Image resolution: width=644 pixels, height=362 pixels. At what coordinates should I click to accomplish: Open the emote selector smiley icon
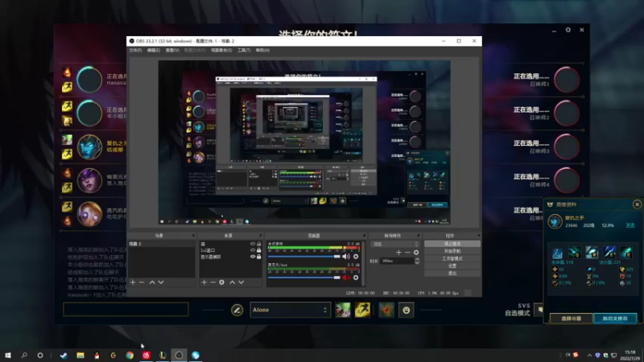point(407,311)
